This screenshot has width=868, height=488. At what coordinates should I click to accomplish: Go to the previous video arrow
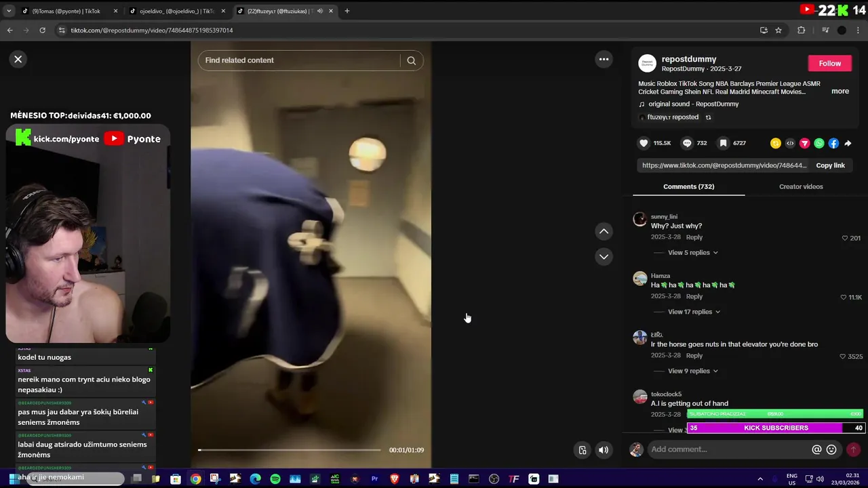coord(604,231)
